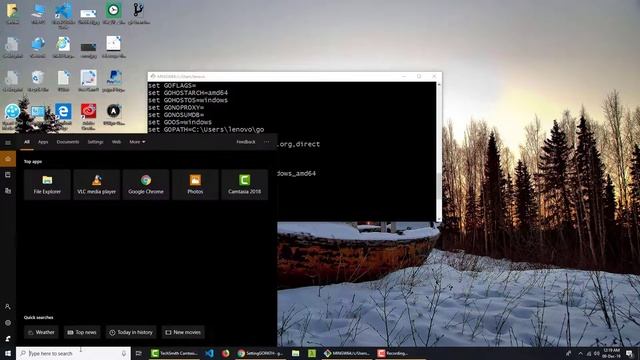This screenshot has height=360, width=640.
Task: Click the MINGW64 terminal vertical scrollbar
Action: pos(439,152)
